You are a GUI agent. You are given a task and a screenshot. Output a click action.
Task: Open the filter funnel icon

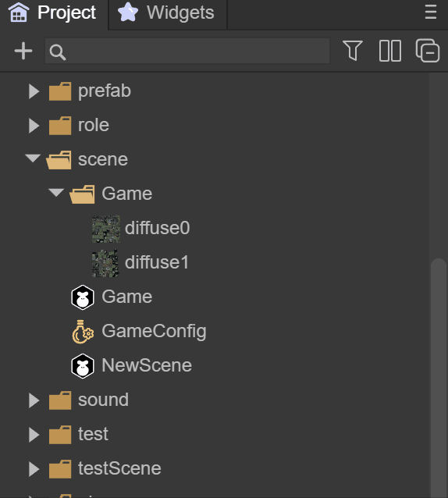pos(353,51)
